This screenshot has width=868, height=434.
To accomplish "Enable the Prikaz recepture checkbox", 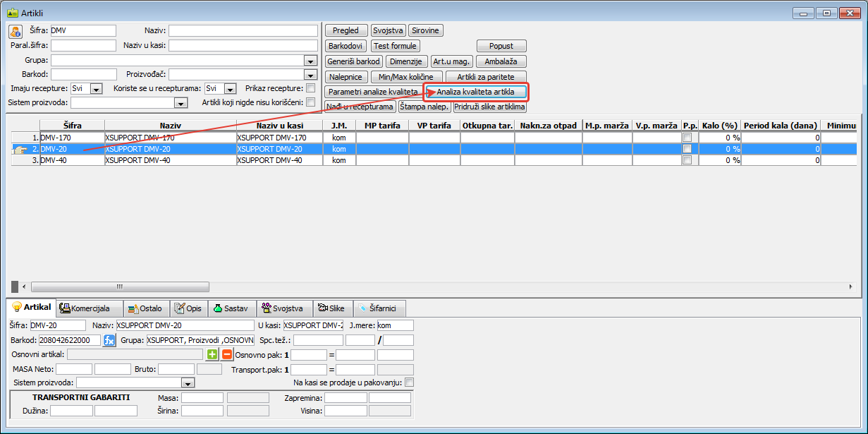I will (310, 88).
